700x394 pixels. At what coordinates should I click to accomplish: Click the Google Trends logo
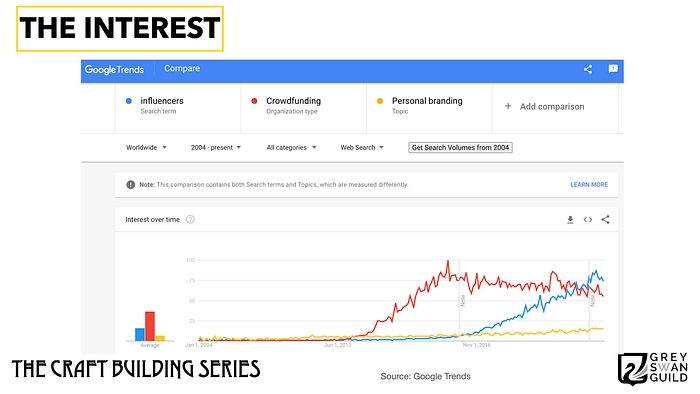click(x=114, y=70)
